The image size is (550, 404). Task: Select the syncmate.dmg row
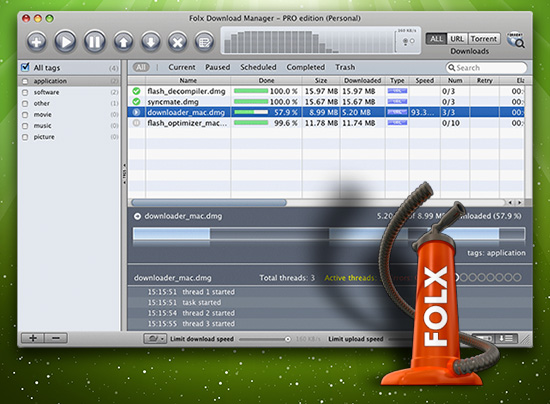[326, 102]
